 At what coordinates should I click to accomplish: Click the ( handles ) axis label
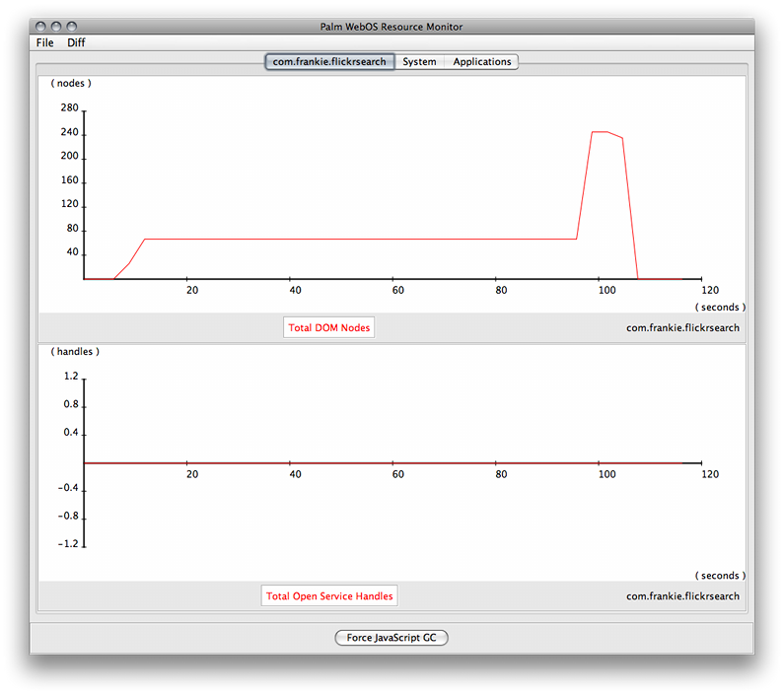tap(75, 352)
